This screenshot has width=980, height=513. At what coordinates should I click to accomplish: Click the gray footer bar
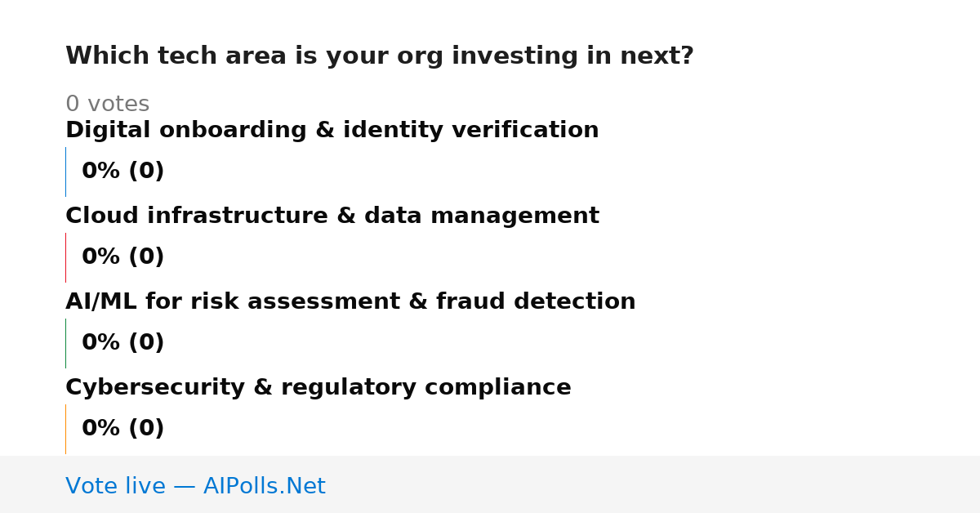[x=490, y=484]
